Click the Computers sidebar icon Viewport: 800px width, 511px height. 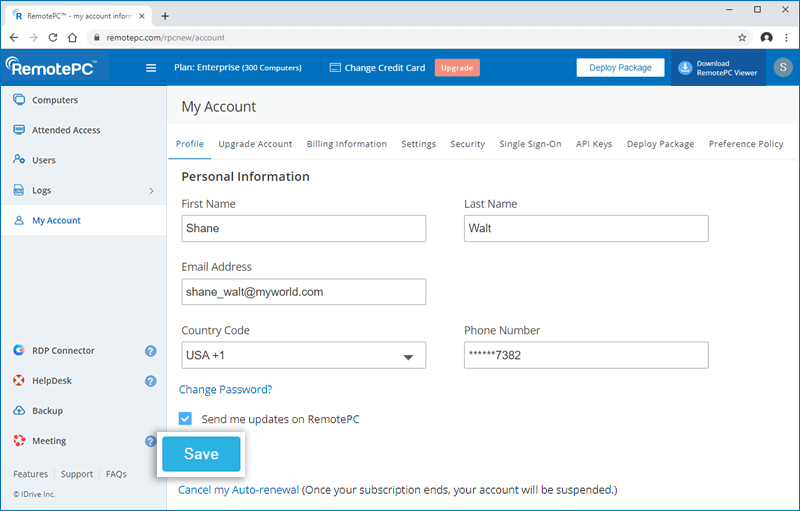pyautogui.click(x=19, y=99)
